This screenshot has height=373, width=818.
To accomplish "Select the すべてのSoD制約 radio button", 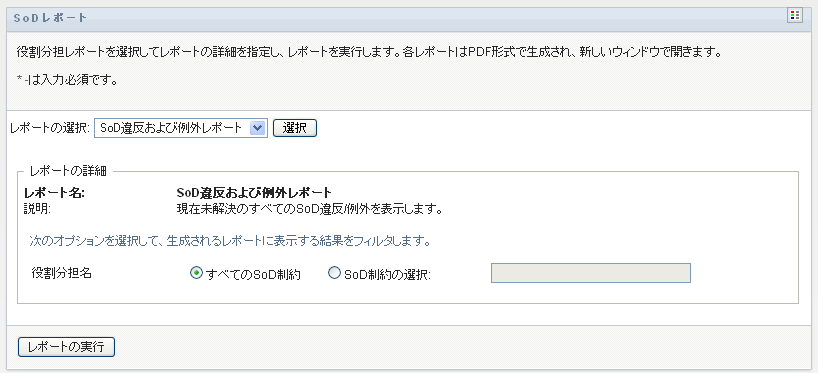I will (196, 273).
